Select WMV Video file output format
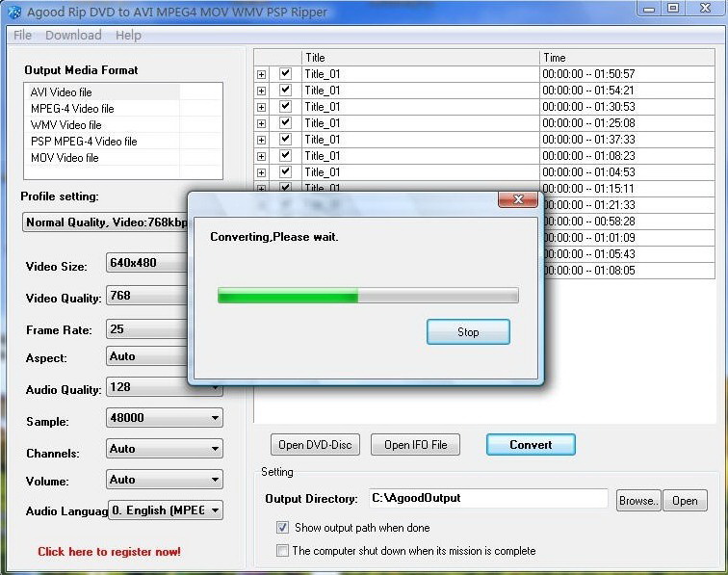The width and height of the screenshot is (728, 575). click(102, 124)
